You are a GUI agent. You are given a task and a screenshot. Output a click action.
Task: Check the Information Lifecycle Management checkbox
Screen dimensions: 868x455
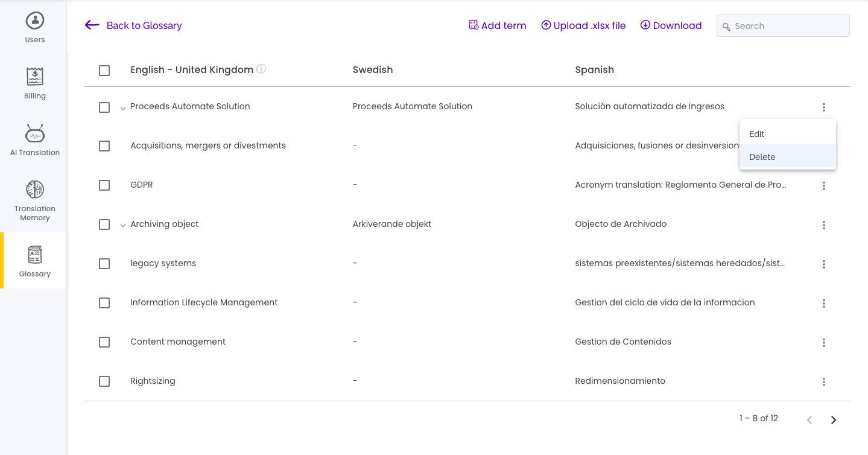pyautogui.click(x=104, y=303)
